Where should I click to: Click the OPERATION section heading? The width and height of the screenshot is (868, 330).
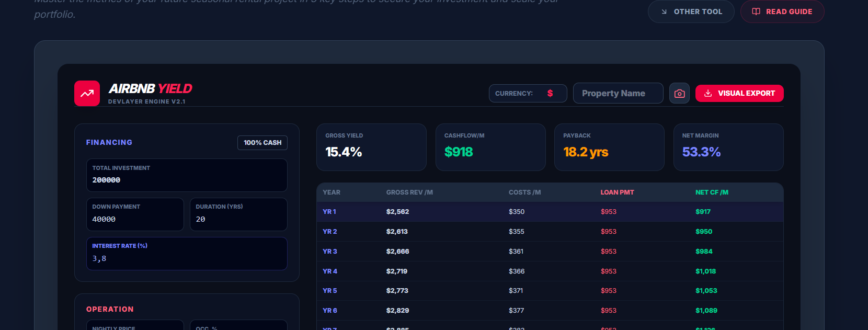110,309
